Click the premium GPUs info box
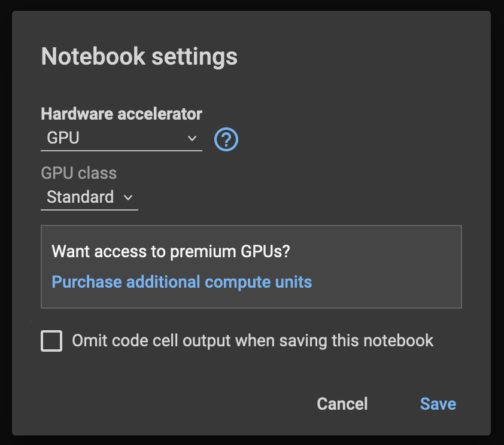This screenshot has width=504, height=445. click(251, 267)
